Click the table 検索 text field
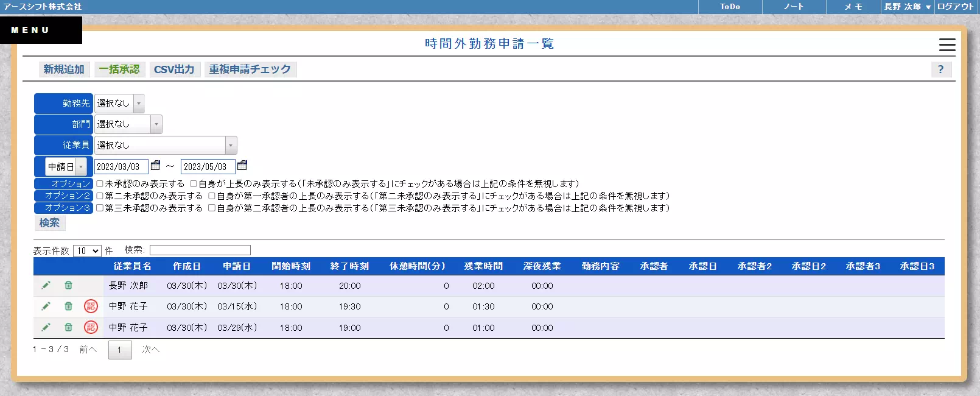The image size is (980, 396). click(200, 250)
